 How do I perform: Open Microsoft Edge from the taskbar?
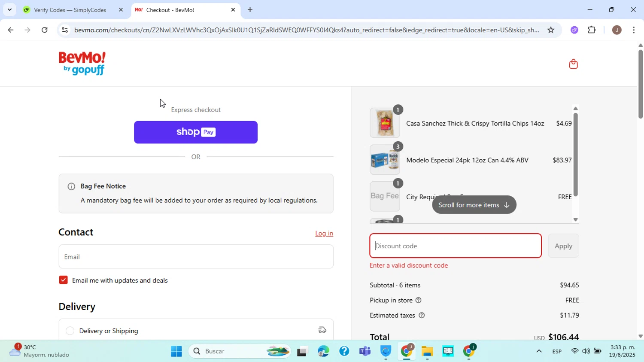point(323,351)
